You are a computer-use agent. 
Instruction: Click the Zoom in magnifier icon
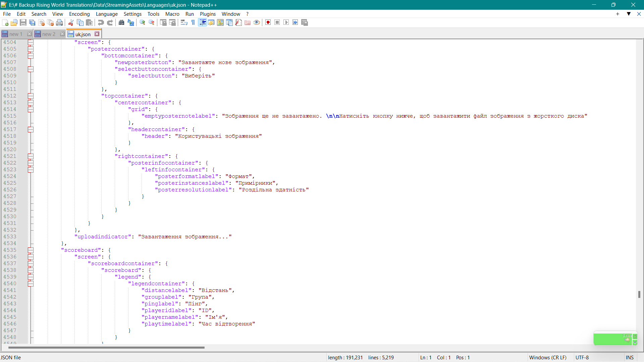coord(142,22)
